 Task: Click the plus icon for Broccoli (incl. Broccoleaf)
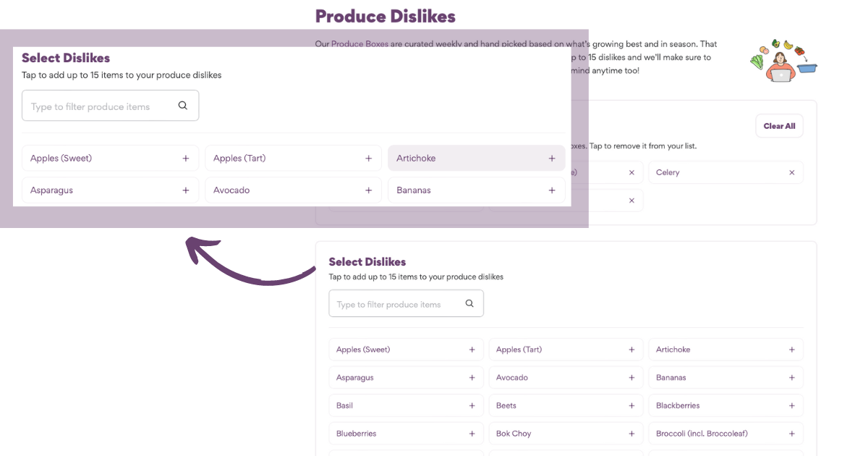791,434
